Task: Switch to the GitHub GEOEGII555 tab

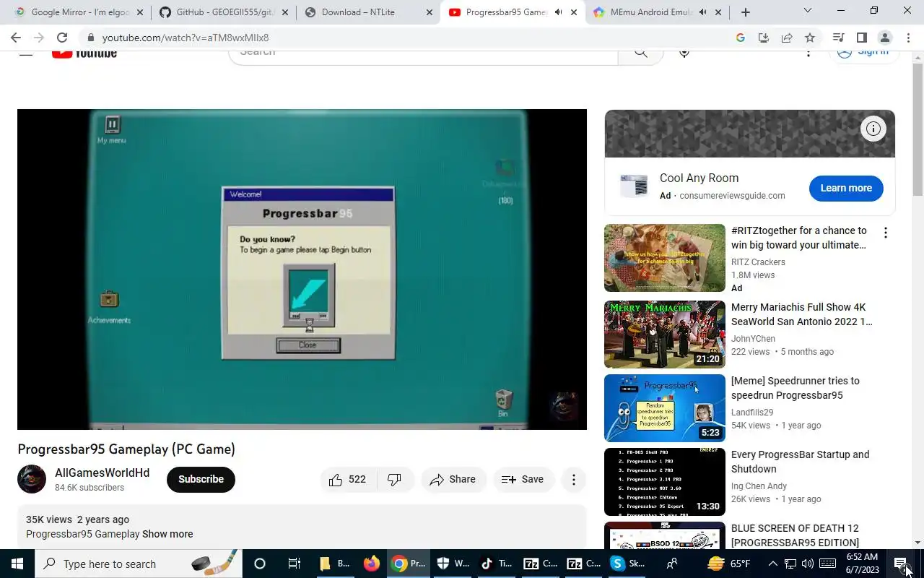Action: coord(224,12)
